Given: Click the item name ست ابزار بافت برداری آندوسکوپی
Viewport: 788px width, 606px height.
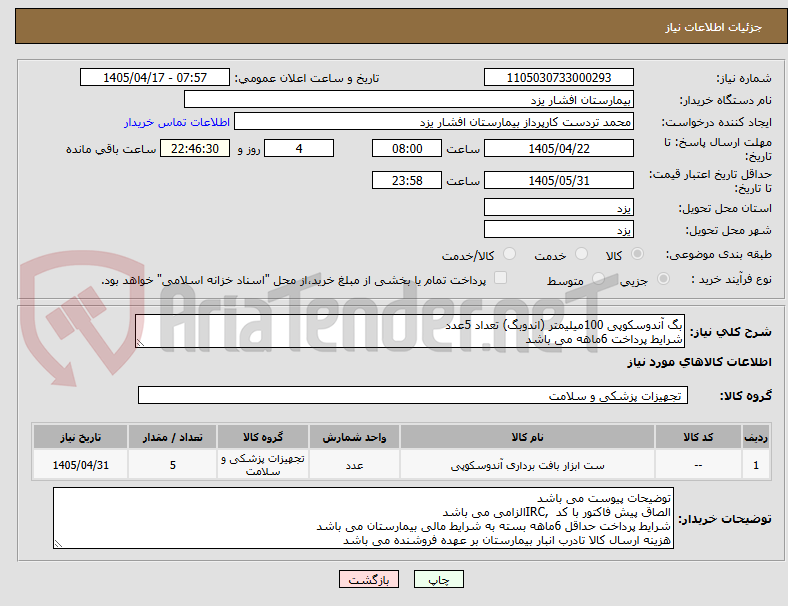Looking at the screenshot, I should pyautogui.click(x=527, y=465).
